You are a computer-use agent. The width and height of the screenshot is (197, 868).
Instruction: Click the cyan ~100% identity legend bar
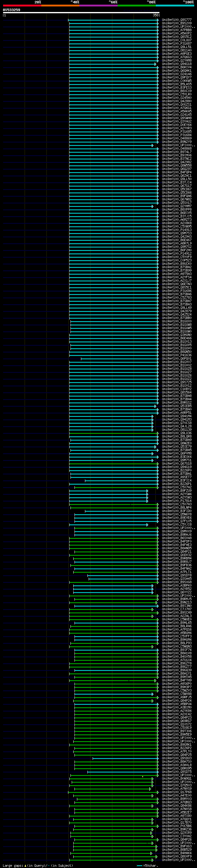pyautogui.click(x=175, y=6)
